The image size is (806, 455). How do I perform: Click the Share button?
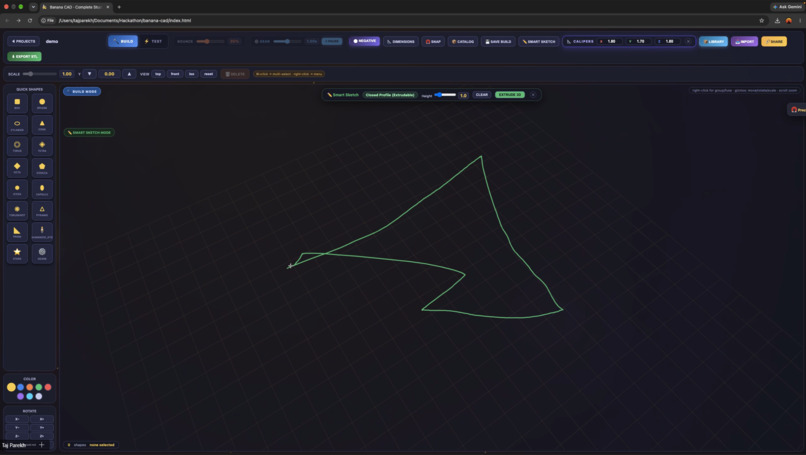click(774, 42)
